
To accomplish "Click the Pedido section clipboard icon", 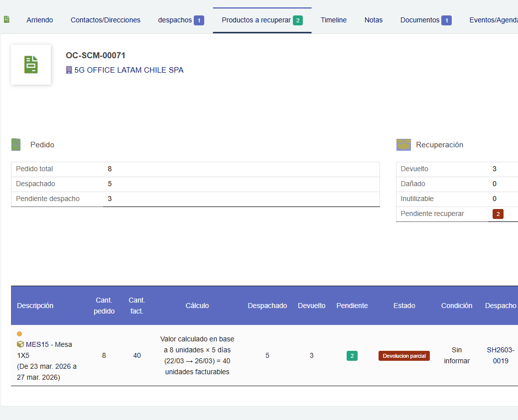I will (16, 145).
